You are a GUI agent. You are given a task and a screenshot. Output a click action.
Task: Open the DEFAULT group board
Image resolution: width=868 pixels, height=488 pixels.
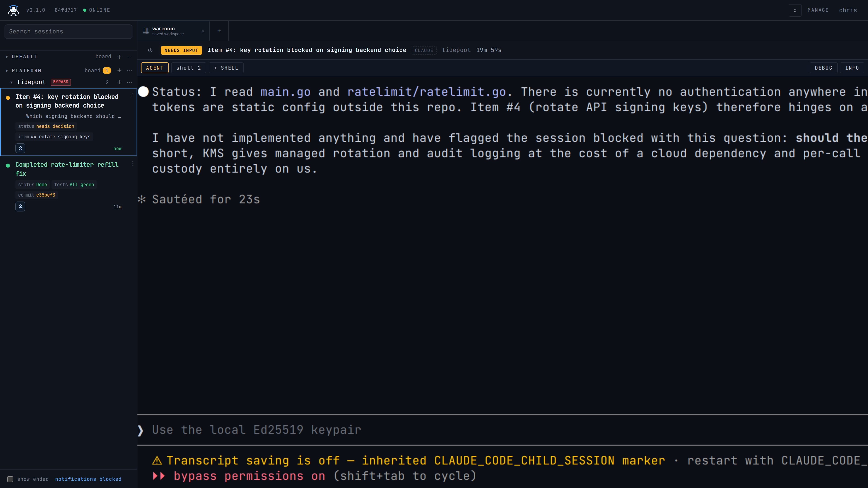[103, 56]
